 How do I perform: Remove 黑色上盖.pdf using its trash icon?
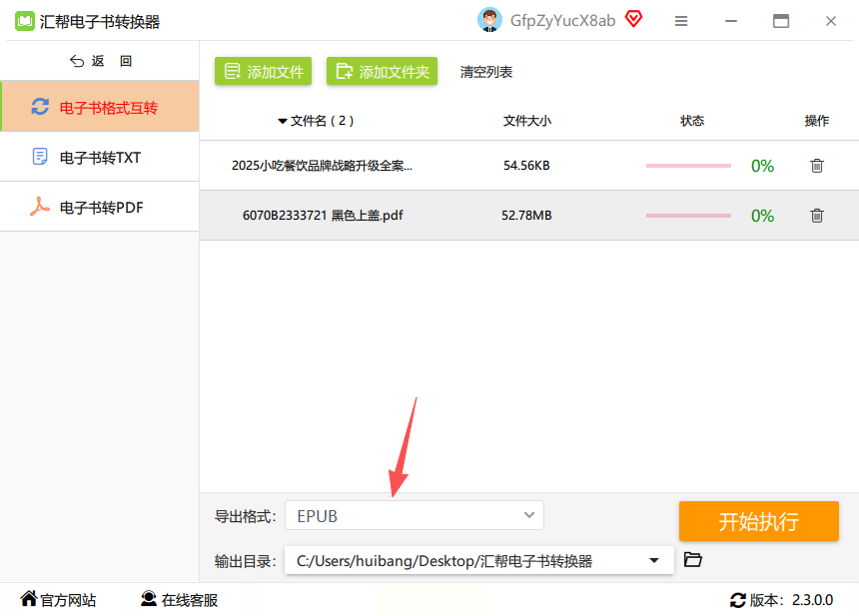817,216
